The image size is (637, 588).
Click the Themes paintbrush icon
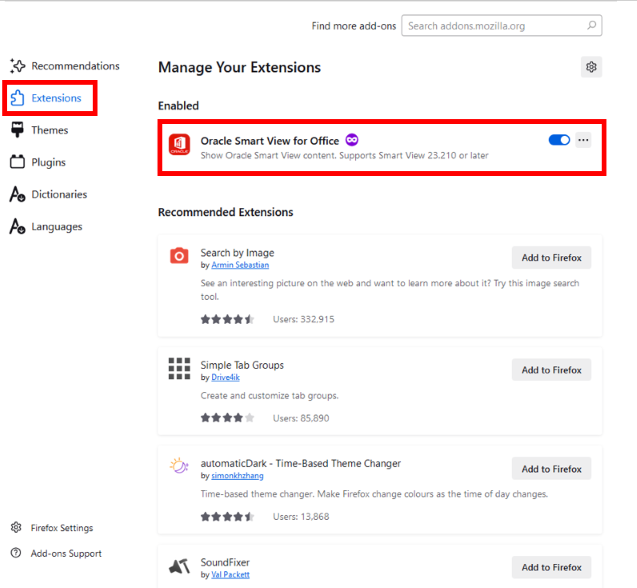click(x=17, y=130)
